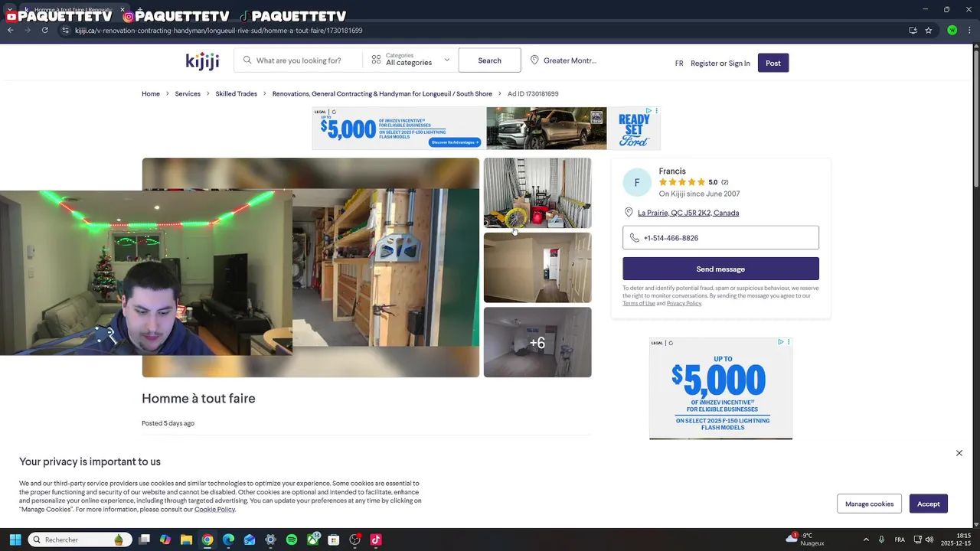
Task: Accept cookies with Accept button
Action: click(929, 504)
